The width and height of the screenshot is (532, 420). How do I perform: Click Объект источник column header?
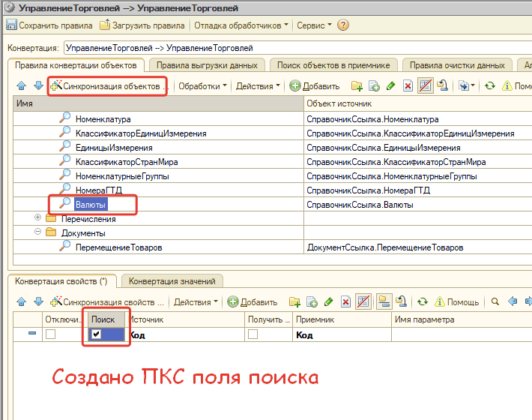tap(418, 103)
